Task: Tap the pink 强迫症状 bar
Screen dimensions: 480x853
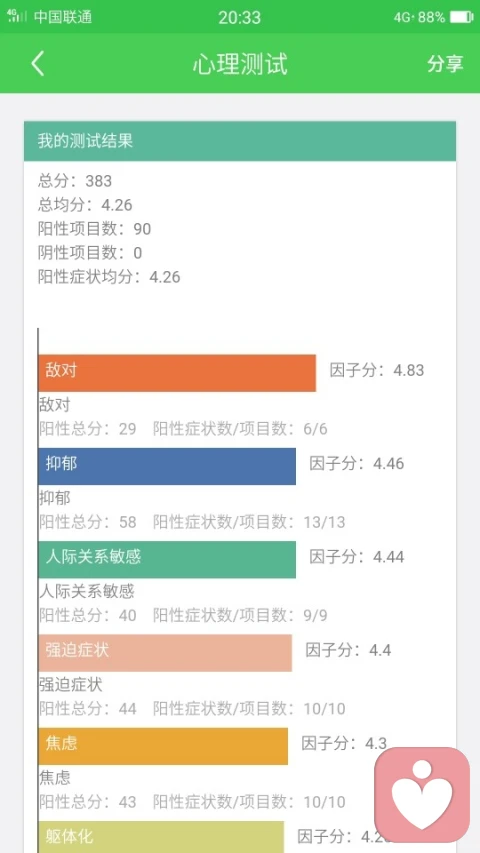Action: point(165,653)
